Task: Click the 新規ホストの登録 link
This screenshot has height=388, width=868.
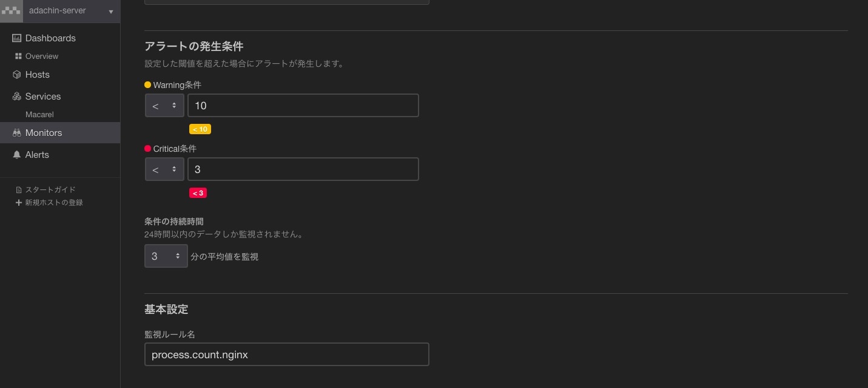Action: [54, 203]
